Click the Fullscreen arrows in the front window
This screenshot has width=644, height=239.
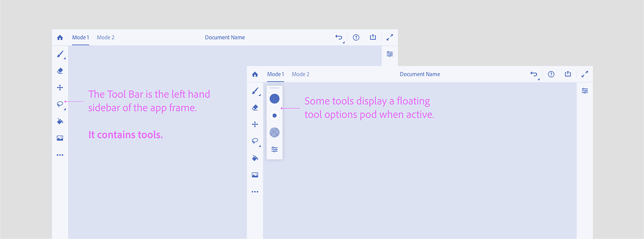pyautogui.click(x=584, y=74)
